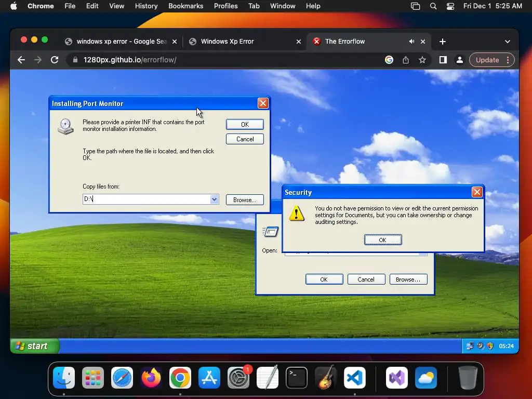The image size is (532, 399).
Task: Open the Apple menu
Action: (14, 6)
